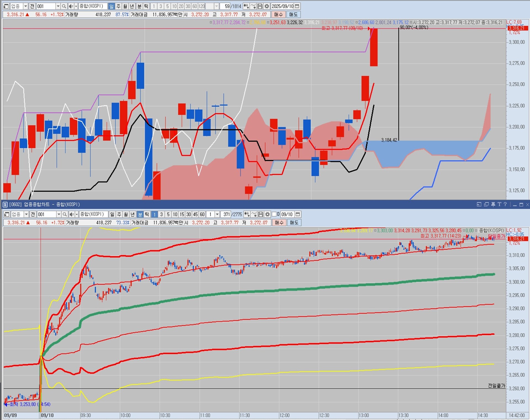
Task: Expand minute-interval dropdown showing 1 in lower toolbar
Action: 217,214
